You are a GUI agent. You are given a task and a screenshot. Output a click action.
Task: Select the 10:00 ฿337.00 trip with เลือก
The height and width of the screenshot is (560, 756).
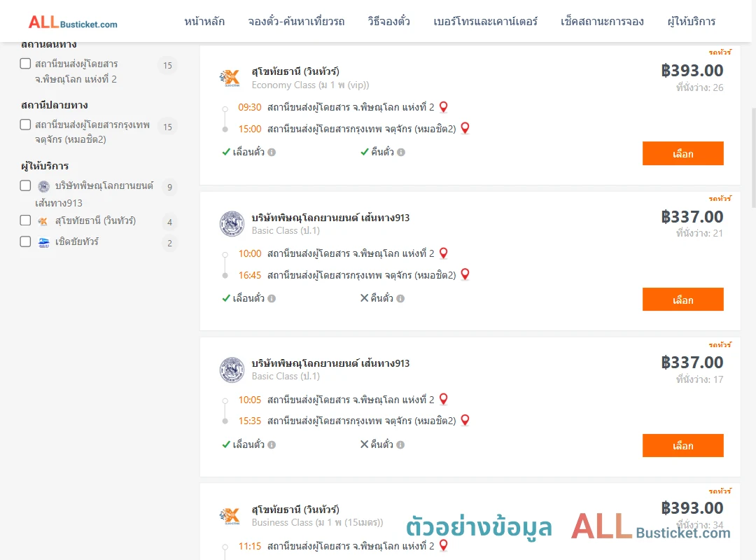(x=682, y=300)
